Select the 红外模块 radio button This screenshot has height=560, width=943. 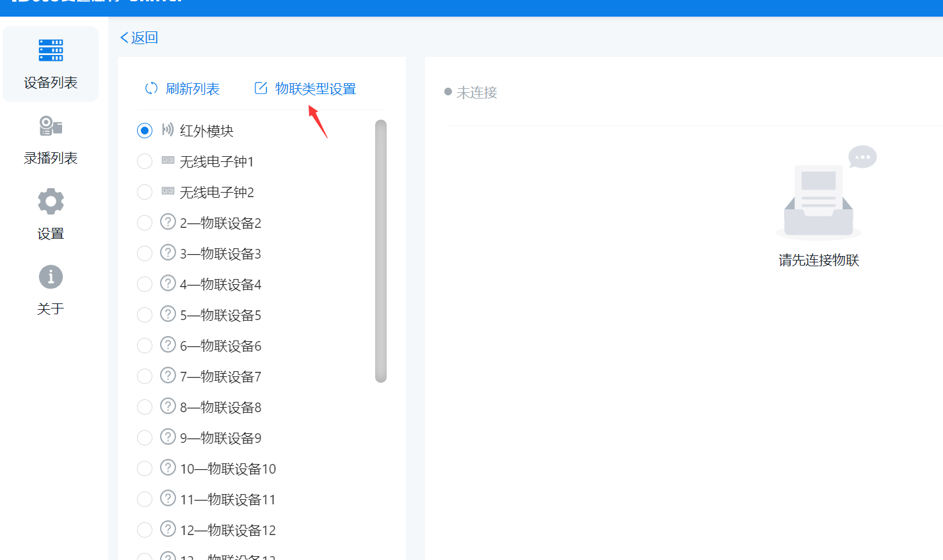click(145, 131)
